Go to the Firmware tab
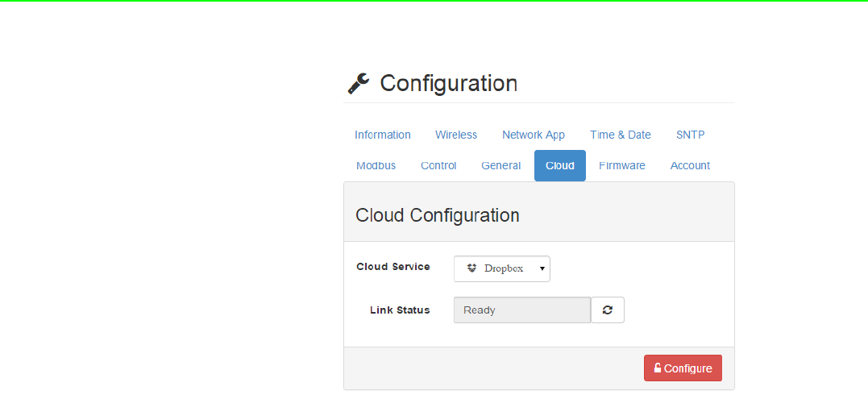Viewport: 868px width, 395px height. [x=621, y=165]
